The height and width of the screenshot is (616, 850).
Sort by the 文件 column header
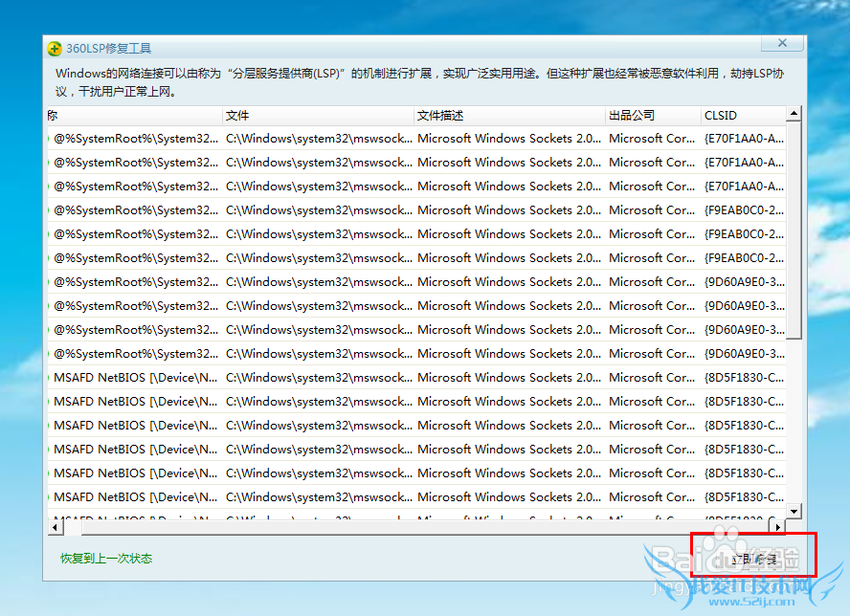[x=318, y=116]
